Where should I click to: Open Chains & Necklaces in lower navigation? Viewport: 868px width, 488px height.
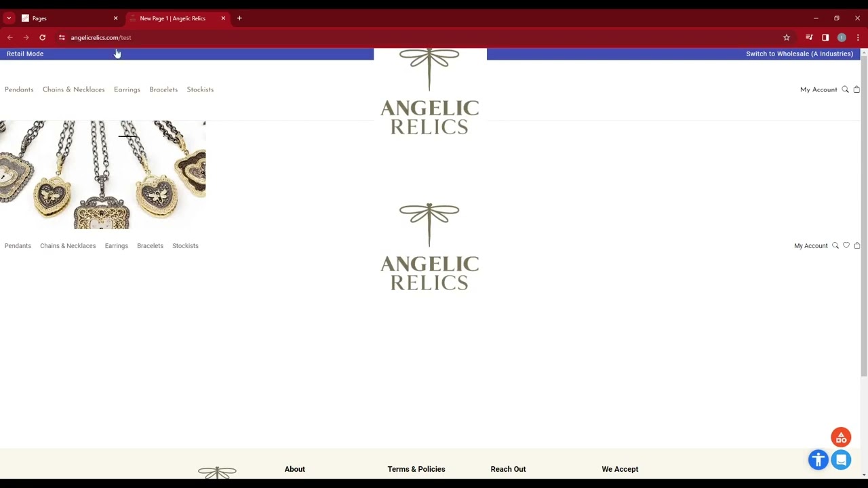tap(68, 246)
